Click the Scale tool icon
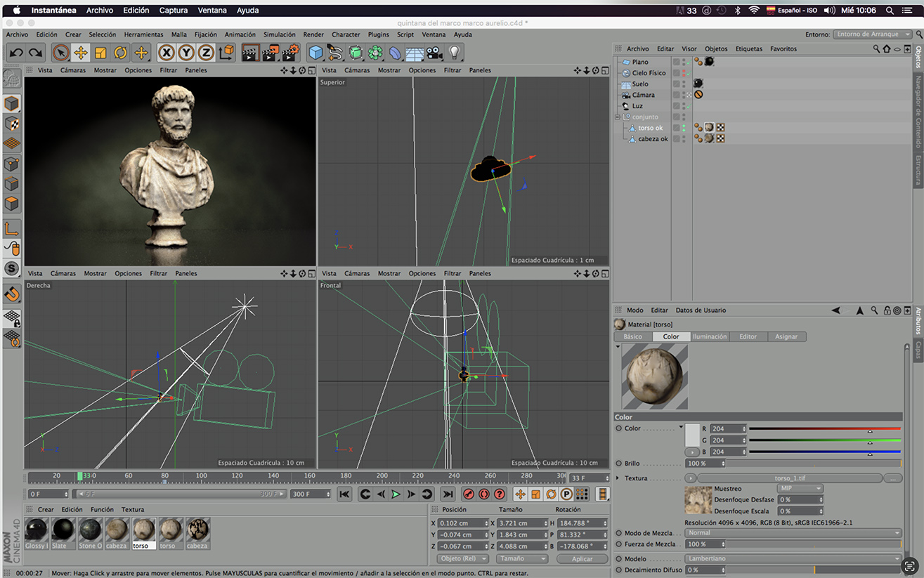This screenshot has height=578, width=924. 100,53
